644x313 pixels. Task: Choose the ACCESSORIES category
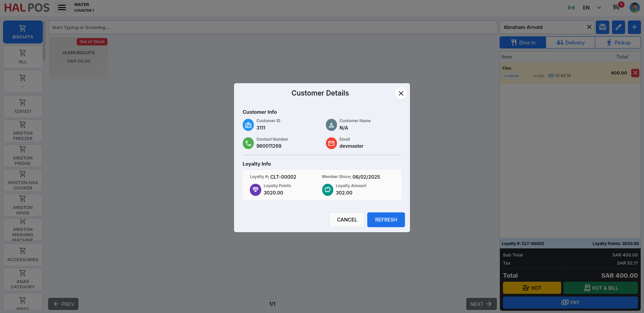pos(23,255)
